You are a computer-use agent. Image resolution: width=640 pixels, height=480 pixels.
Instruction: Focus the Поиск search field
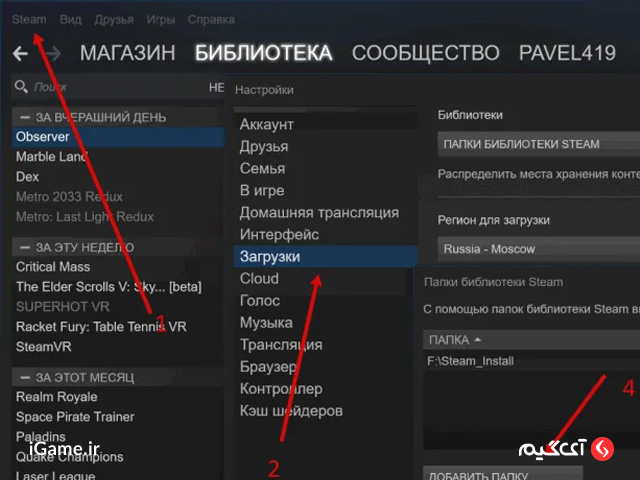pyautogui.click(x=118, y=87)
